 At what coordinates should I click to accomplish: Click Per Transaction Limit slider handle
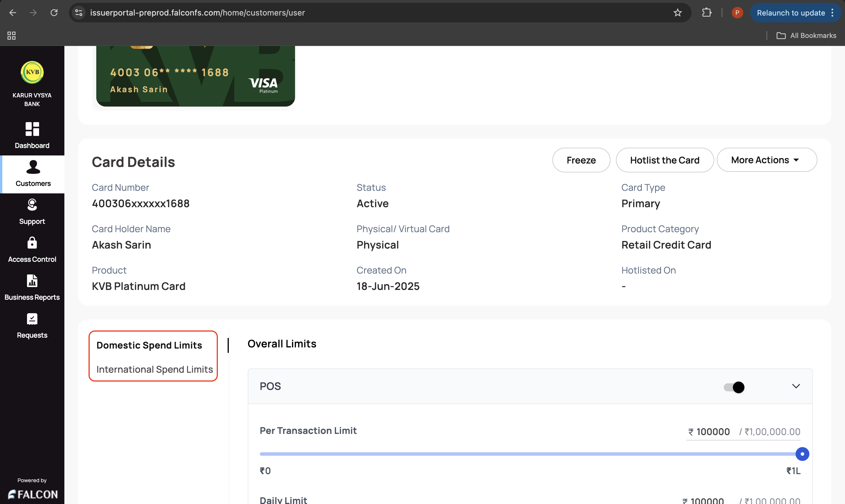point(802,454)
